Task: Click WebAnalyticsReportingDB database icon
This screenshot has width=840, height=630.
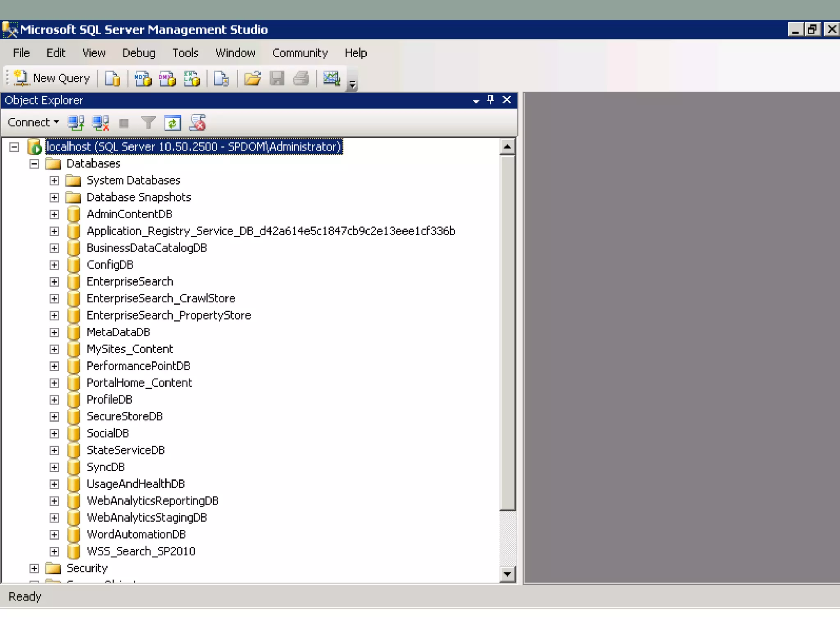Action: point(73,501)
